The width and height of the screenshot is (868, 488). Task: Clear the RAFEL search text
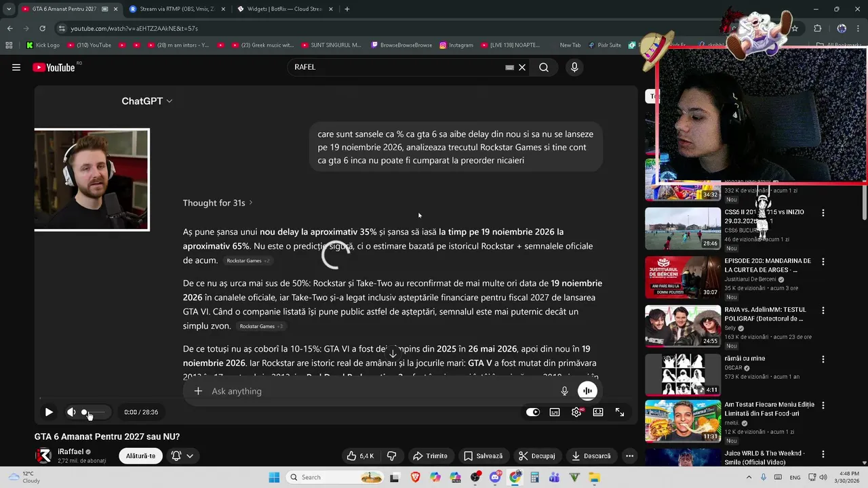522,67
